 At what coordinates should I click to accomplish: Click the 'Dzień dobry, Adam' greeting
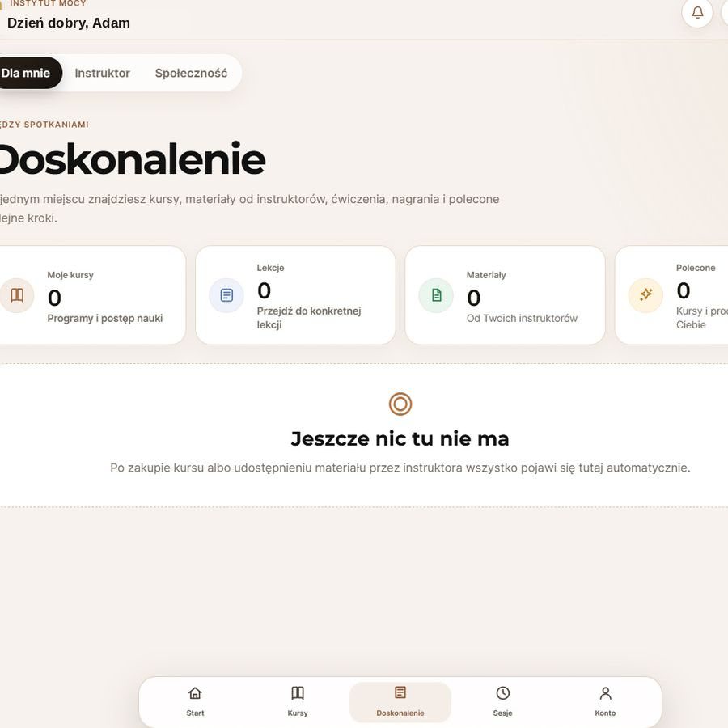[x=69, y=23]
